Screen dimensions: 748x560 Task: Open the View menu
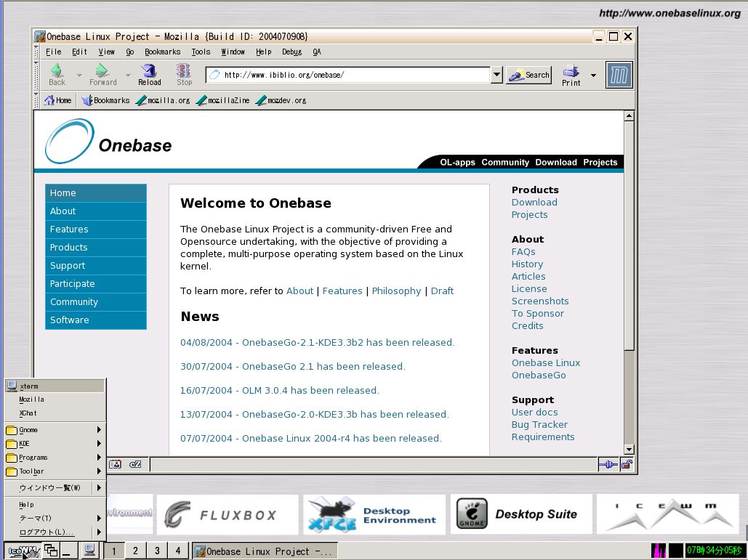point(106,52)
